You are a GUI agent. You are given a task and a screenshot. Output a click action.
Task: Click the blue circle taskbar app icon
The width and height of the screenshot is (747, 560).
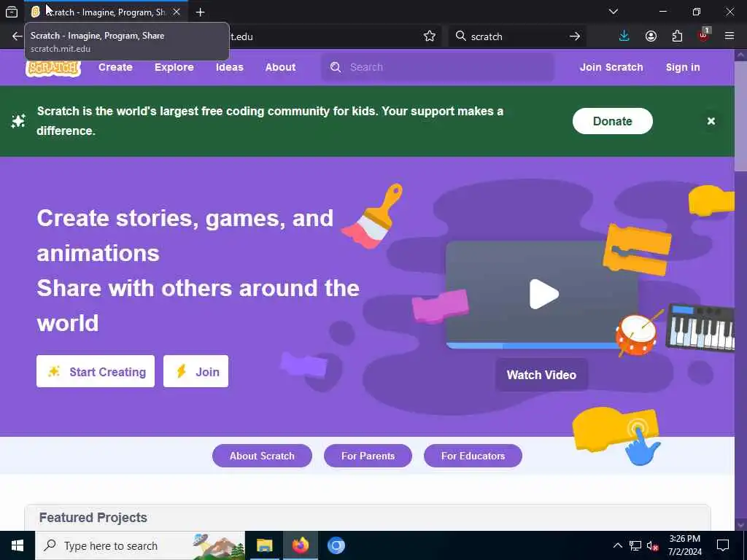(336, 545)
